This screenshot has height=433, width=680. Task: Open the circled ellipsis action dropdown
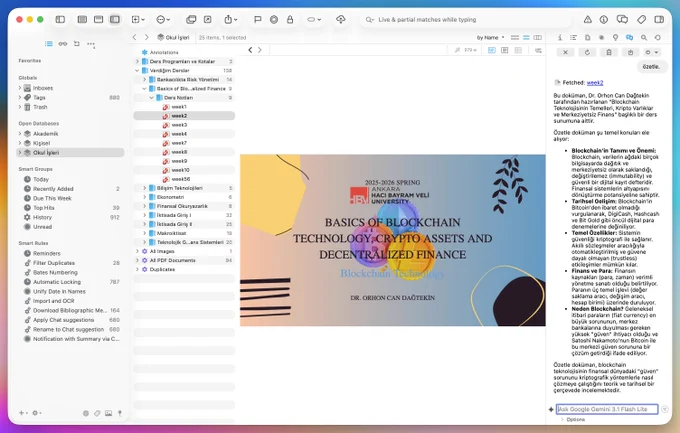pos(163,20)
